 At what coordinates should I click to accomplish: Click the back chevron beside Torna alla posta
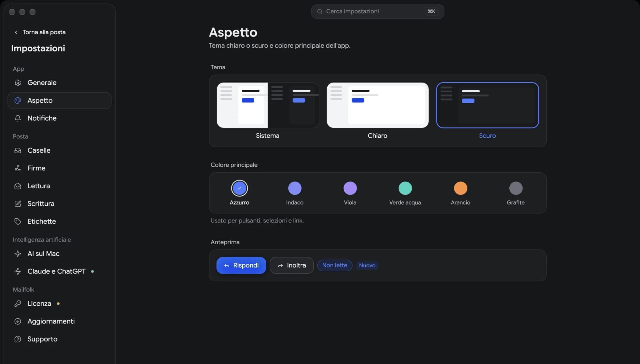(16, 32)
